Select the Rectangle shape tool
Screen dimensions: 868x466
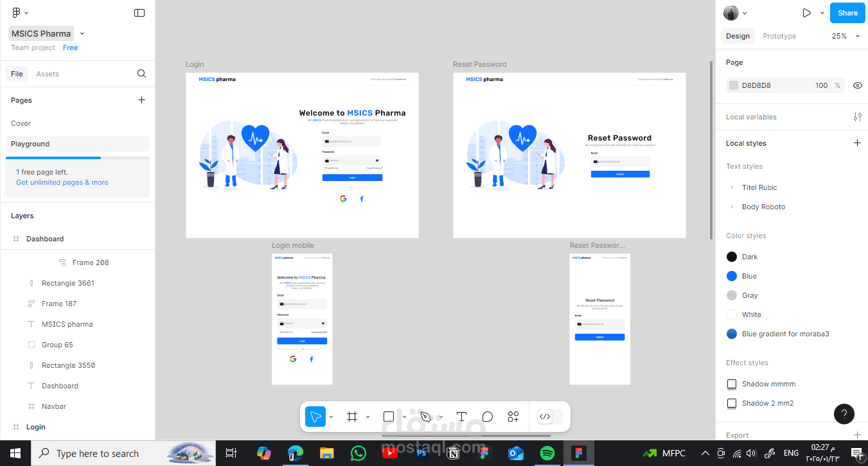pyautogui.click(x=388, y=417)
